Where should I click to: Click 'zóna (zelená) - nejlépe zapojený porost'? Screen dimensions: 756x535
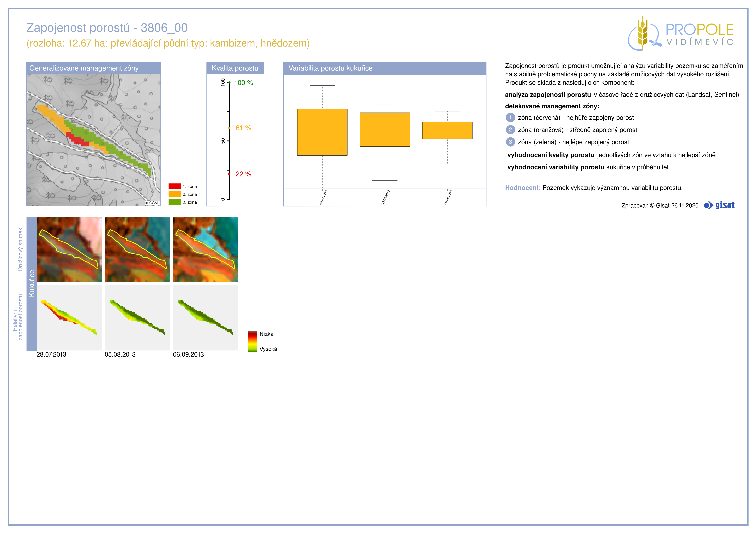(574, 142)
